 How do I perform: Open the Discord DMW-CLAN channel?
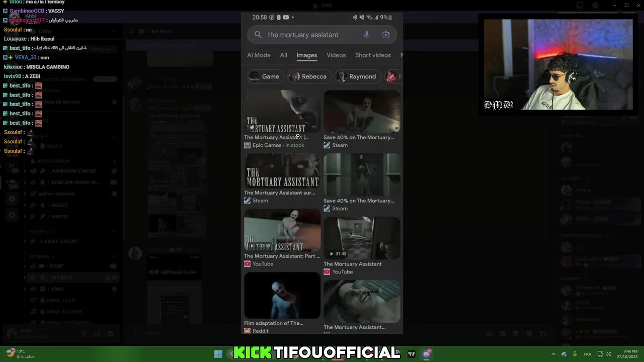coord(73,300)
